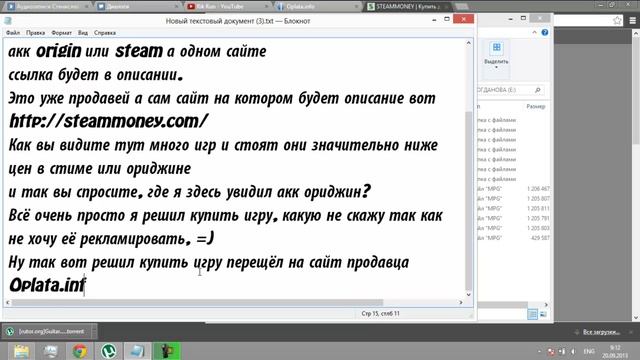
Task: Click Notepad horizontal scrollbar left arrow
Action: click(x=8, y=302)
